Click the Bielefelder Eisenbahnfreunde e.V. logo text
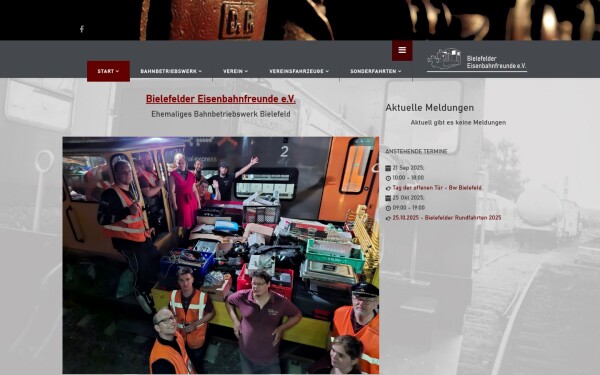Viewport: 600px width, 375px height. tap(496, 62)
